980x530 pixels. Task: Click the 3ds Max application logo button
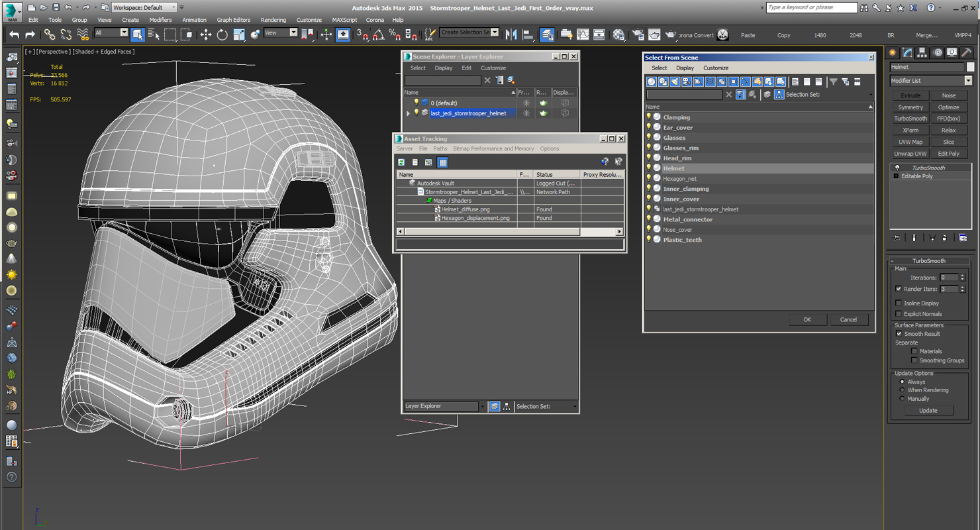[13, 11]
